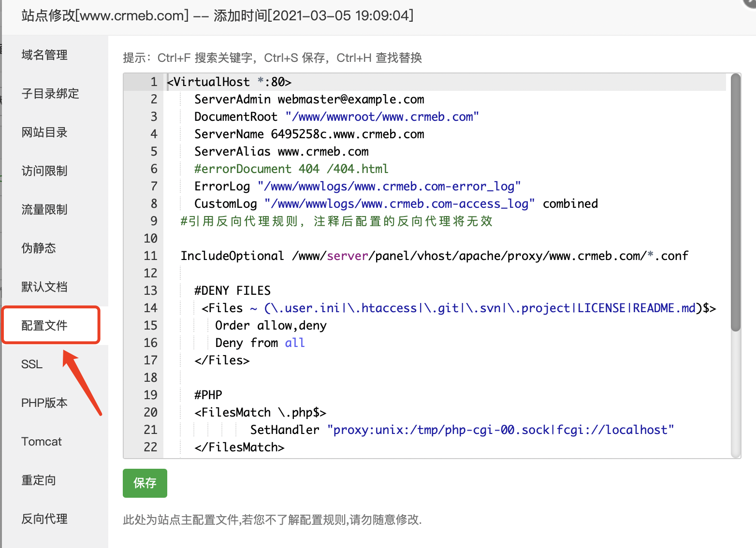Open the SSL settings tab
756x548 pixels.
click(x=32, y=364)
